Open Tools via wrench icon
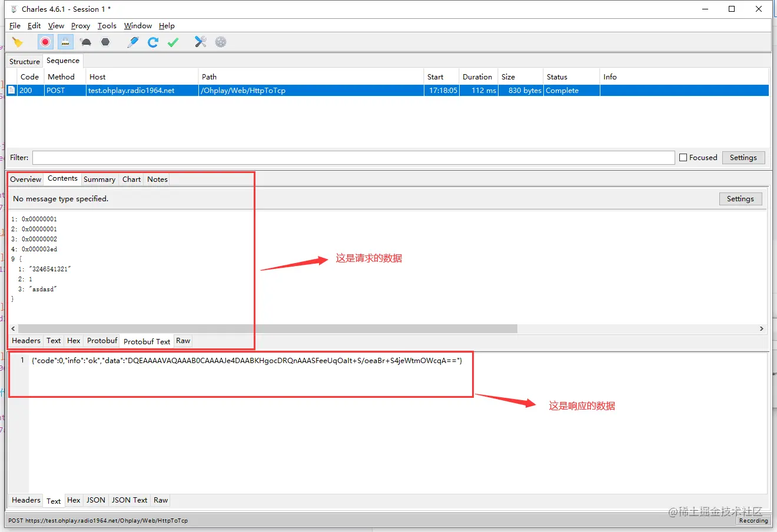Viewport: 777px width, 532px height. tap(201, 42)
